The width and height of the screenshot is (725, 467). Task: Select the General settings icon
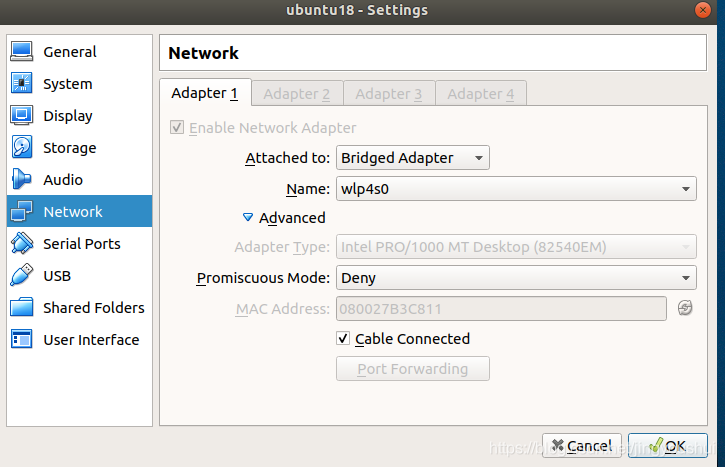click(x=22, y=52)
